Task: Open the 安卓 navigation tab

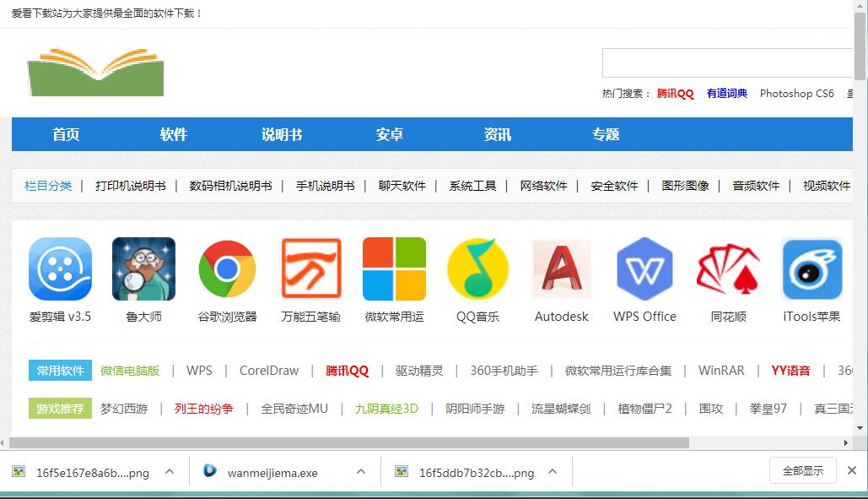Action: [x=390, y=134]
